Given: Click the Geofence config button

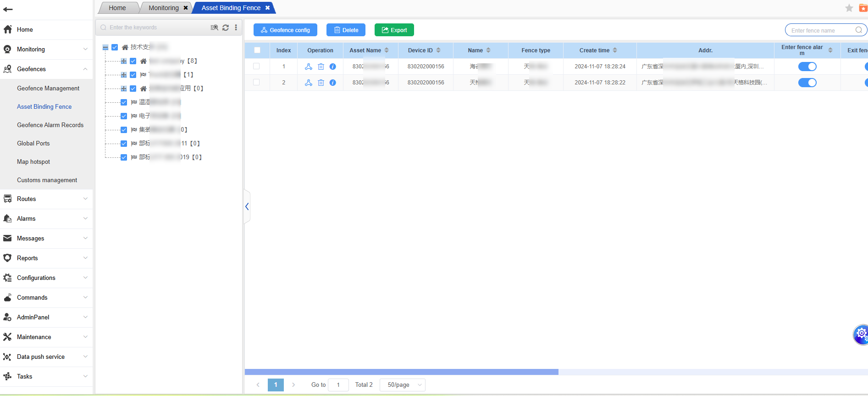Looking at the screenshot, I should [285, 30].
